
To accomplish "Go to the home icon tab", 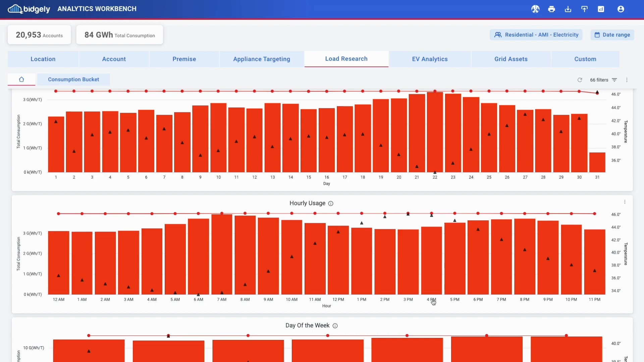I will [21, 79].
